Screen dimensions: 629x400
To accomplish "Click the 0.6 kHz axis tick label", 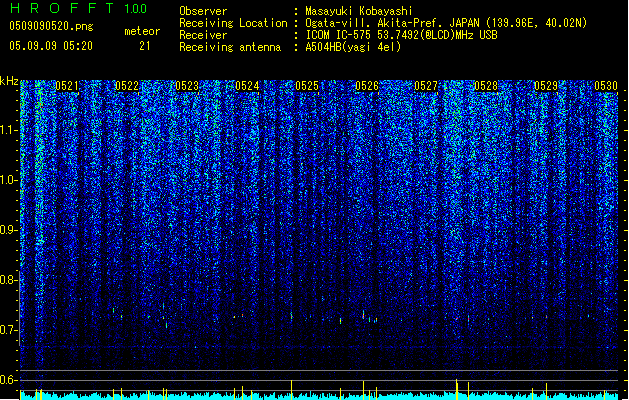I will point(9,380).
